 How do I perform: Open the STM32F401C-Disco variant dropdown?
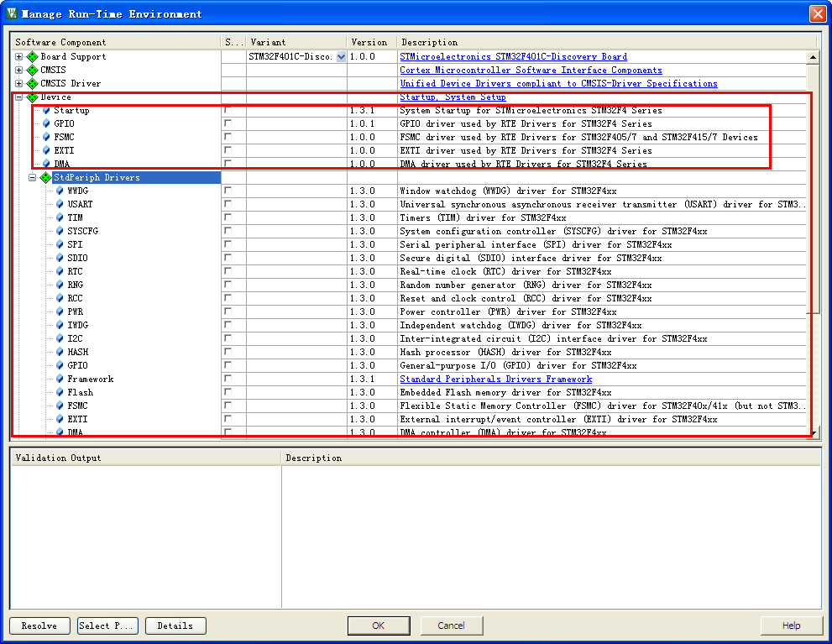(x=341, y=57)
